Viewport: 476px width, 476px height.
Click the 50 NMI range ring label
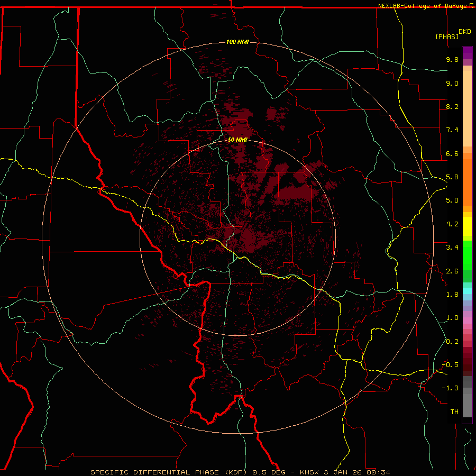pos(237,140)
